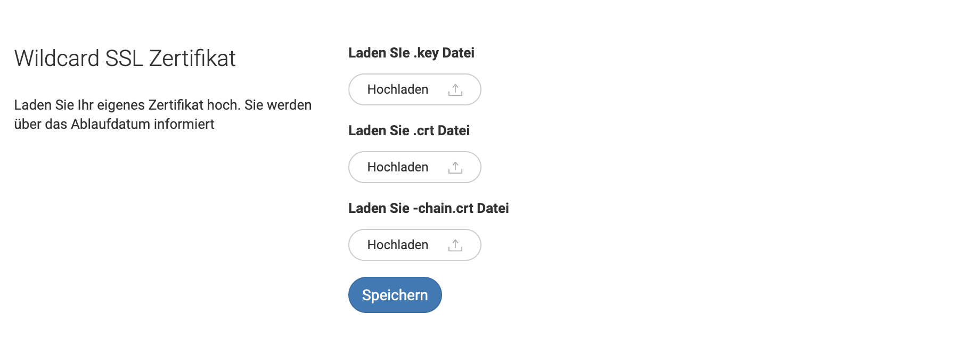The image size is (980, 346).
Task: Upload a .key file via the Hochladen button
Action: (415, 89)
